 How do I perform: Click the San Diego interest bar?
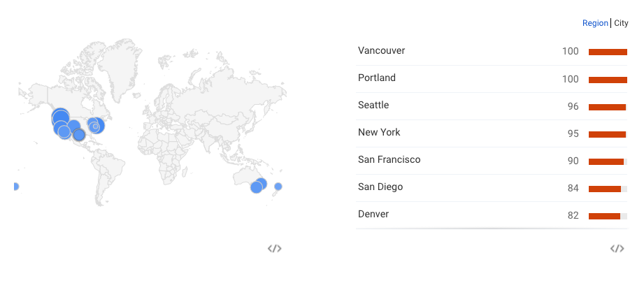tap(605, 189)
